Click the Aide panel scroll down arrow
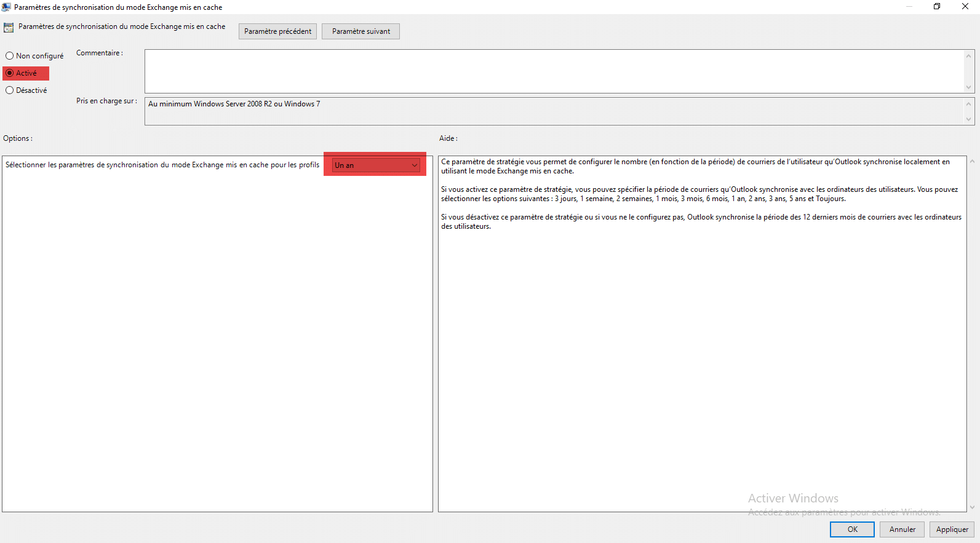 (x=972, y=507)
